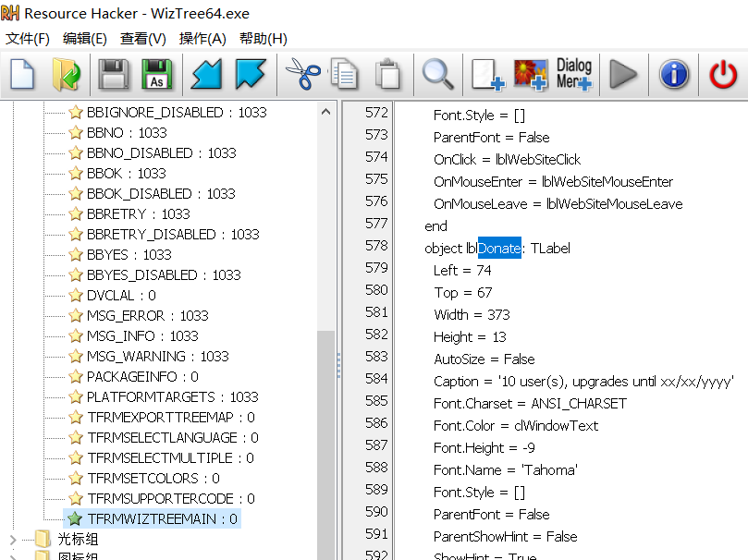Open the 文件(F) menu
748x560 pixels.
[x=27, y=39]
